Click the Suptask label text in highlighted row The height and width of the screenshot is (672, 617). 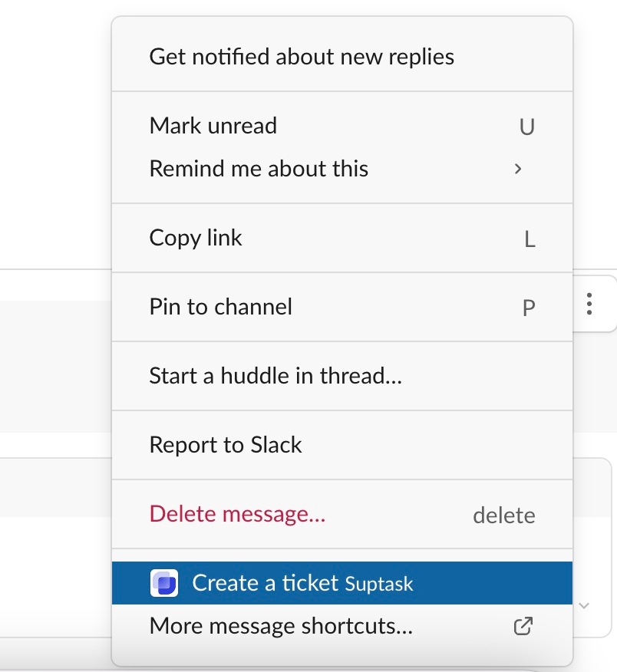coord(379,585)
